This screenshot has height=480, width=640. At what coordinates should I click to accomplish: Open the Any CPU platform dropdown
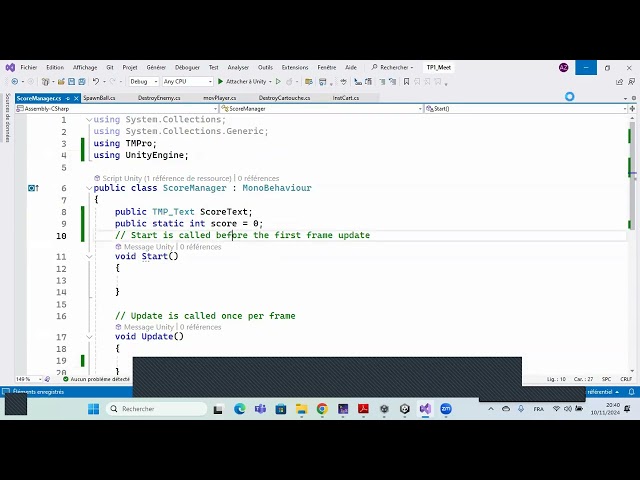[x=188, y=82]
